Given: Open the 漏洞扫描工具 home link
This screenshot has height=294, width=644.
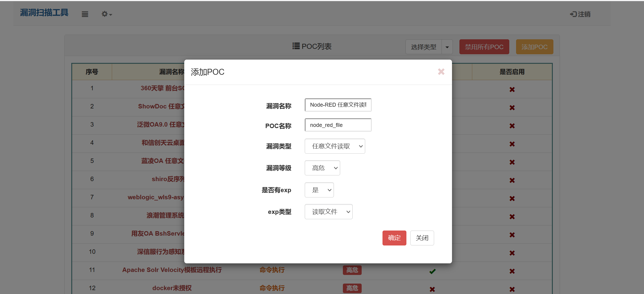Looking at the screenshot, I should (x=44, y=13).
